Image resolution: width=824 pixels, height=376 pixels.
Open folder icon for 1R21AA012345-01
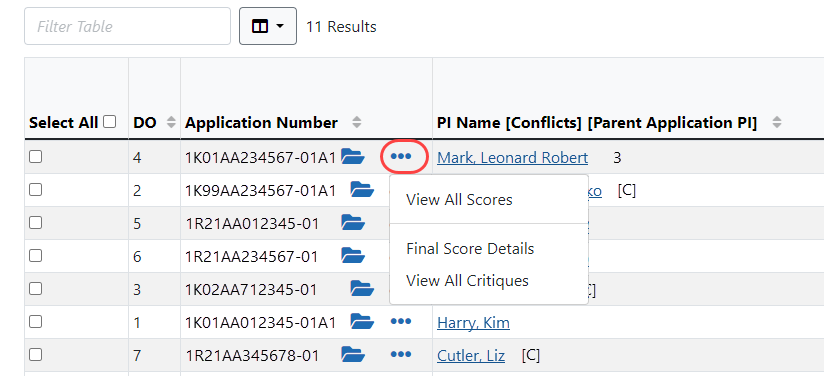point(353,222)
